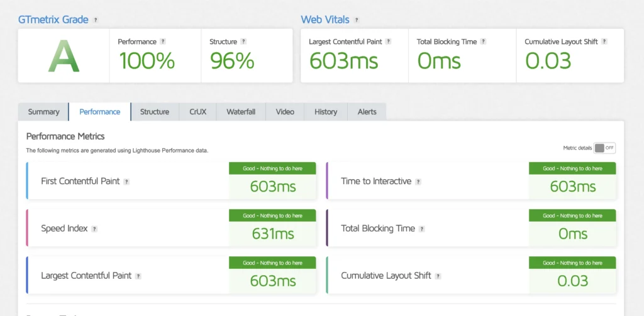Click help icon beside Web Vitals heading

click(357, 20)
